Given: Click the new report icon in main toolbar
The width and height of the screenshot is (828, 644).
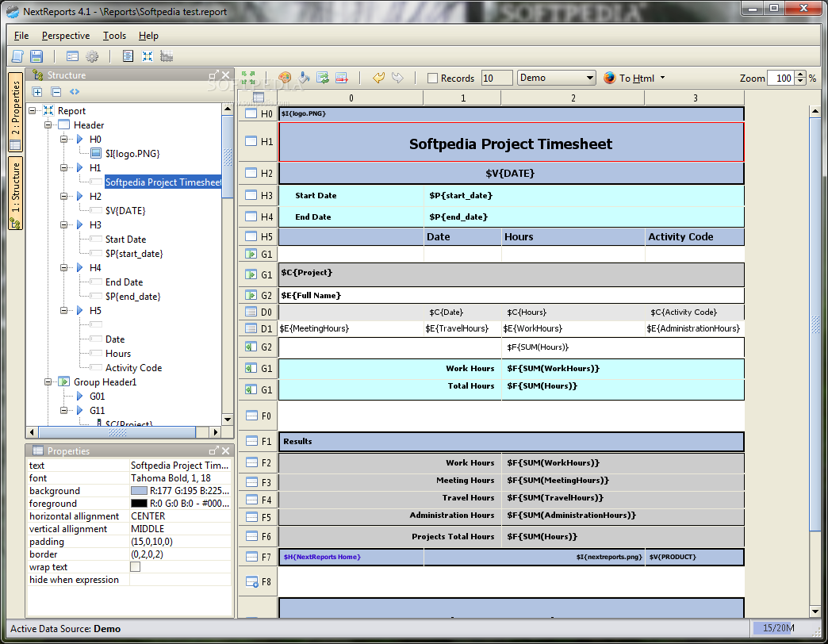Looking at the screenshot, I should [17, 56].
